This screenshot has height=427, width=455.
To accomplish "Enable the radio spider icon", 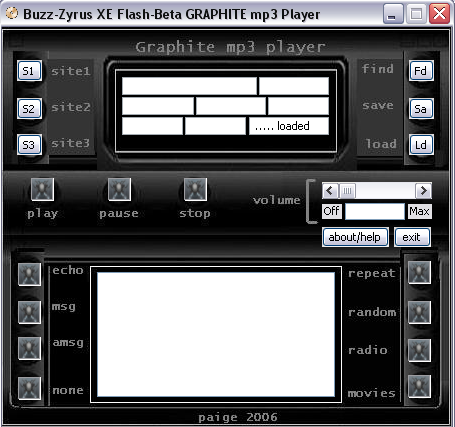I will (419, 350).
